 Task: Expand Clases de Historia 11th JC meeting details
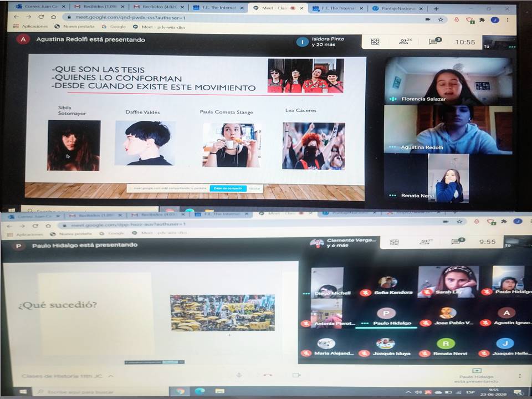pyautogui.click(x=67, y=376)
